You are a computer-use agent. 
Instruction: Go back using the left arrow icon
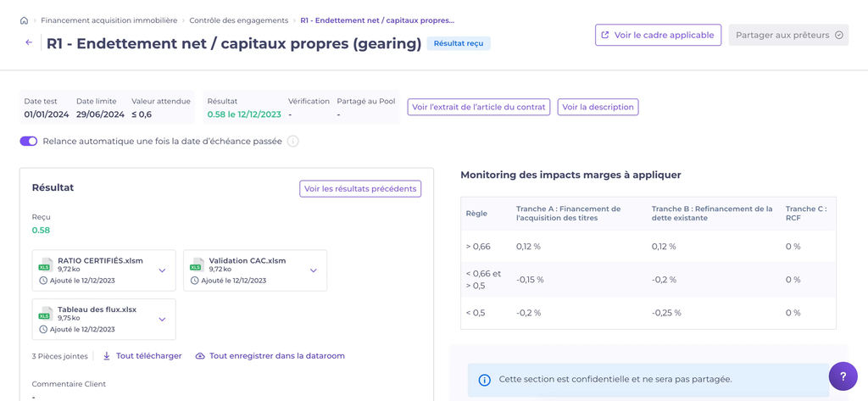click(x=29, y=42)
